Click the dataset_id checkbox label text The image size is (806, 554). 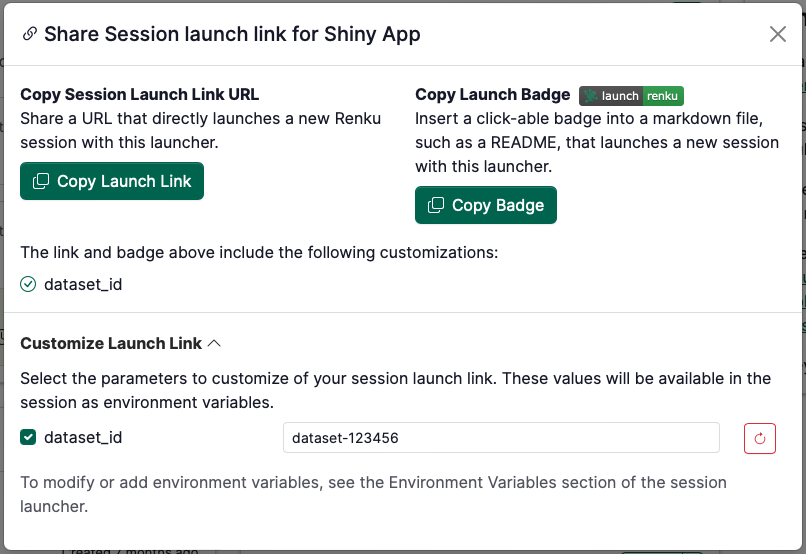click(x=83, y=437)
